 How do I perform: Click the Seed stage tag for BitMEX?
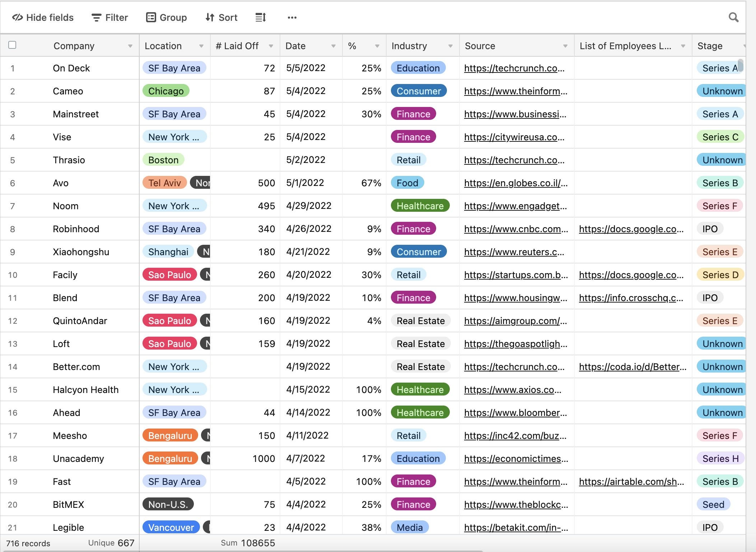pos(713,505)
